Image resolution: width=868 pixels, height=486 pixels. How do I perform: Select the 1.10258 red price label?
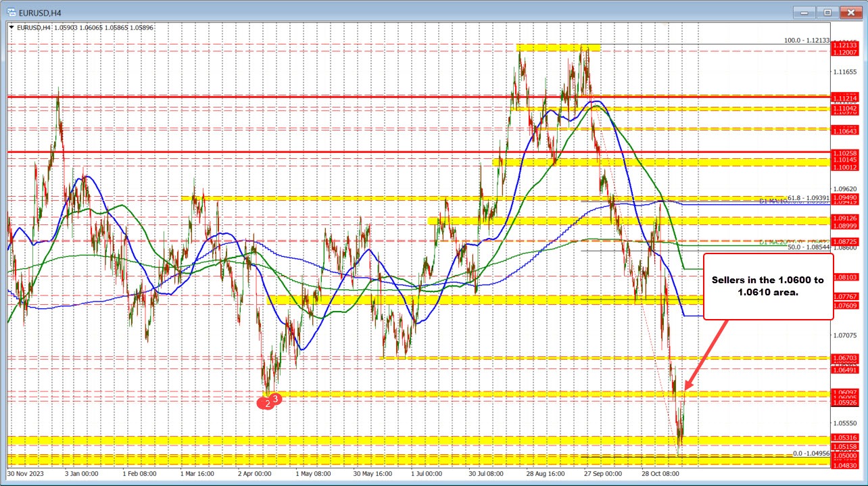(x=845, y=153)
